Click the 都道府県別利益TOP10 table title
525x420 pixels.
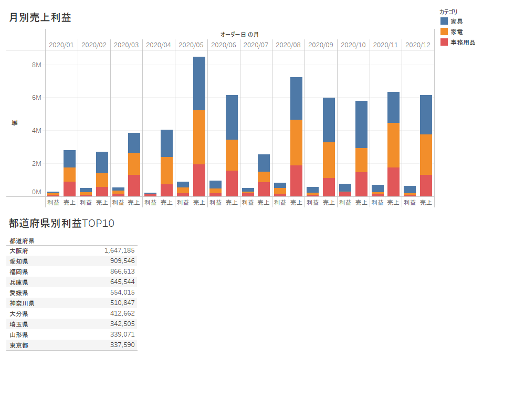coord(61,224)
